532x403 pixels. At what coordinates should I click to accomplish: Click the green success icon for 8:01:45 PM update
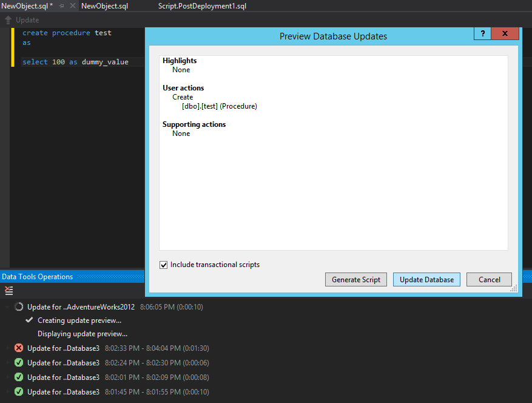(x=19, y=392)
